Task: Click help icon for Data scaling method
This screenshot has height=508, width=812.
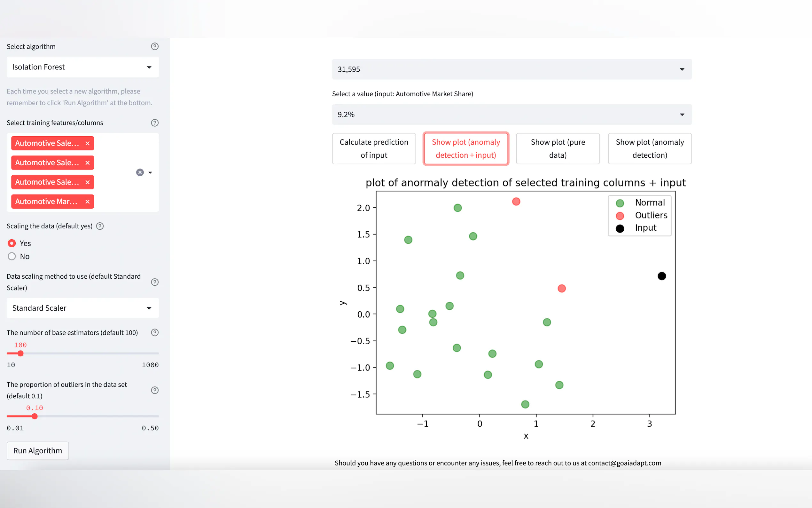Action: (154, 282)
